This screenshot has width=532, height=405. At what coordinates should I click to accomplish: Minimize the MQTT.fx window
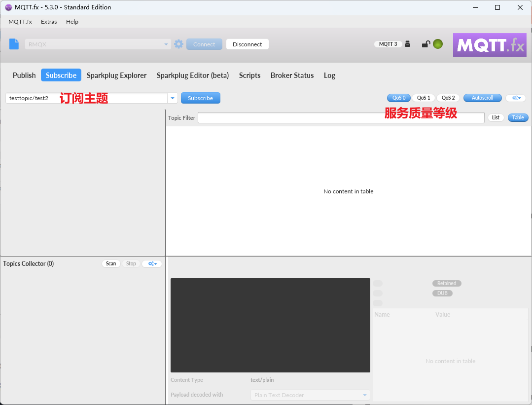[x=475, y=7]
